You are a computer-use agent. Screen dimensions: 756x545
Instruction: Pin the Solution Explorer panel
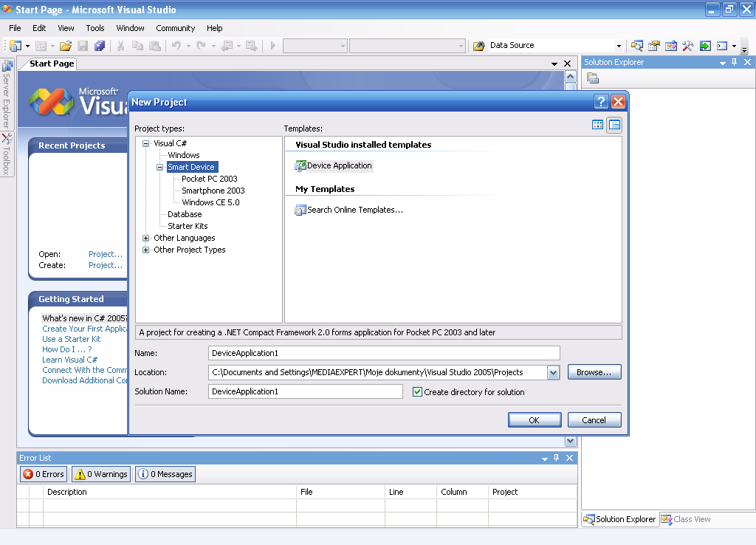[x=735, y=62]
